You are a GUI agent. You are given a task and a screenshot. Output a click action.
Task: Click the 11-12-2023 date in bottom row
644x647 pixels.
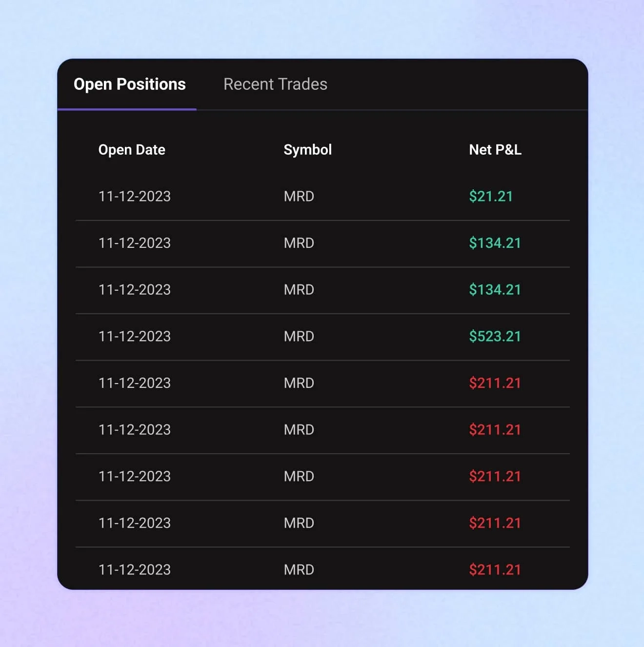(x=135, y=570)
